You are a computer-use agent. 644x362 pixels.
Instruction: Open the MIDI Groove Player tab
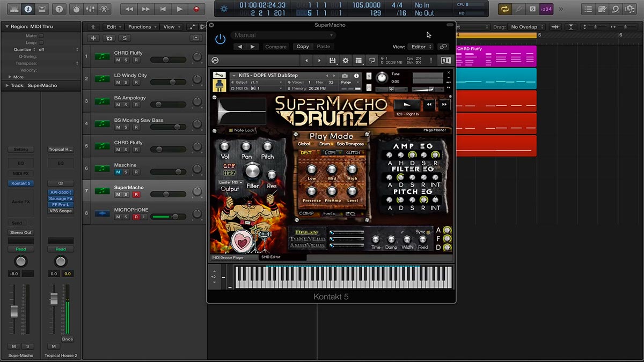tap(234, 257)
